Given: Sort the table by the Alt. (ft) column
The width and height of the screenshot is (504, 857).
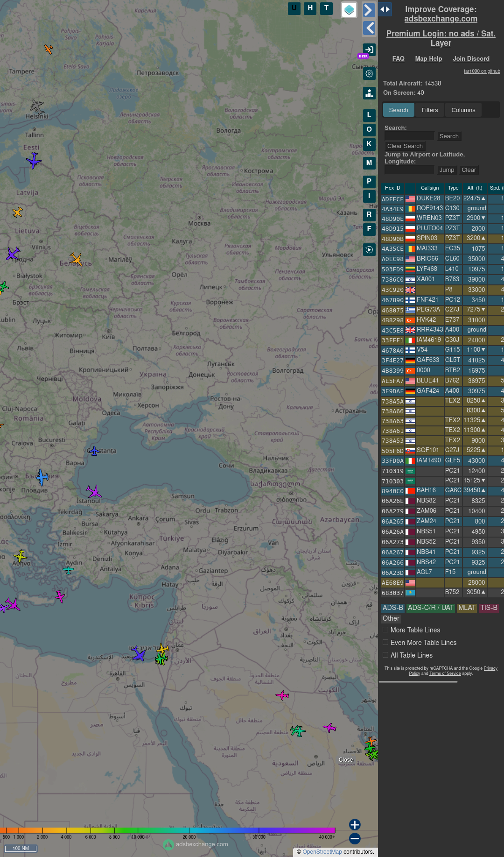Looking at the screenshot, I should point(475,188).
